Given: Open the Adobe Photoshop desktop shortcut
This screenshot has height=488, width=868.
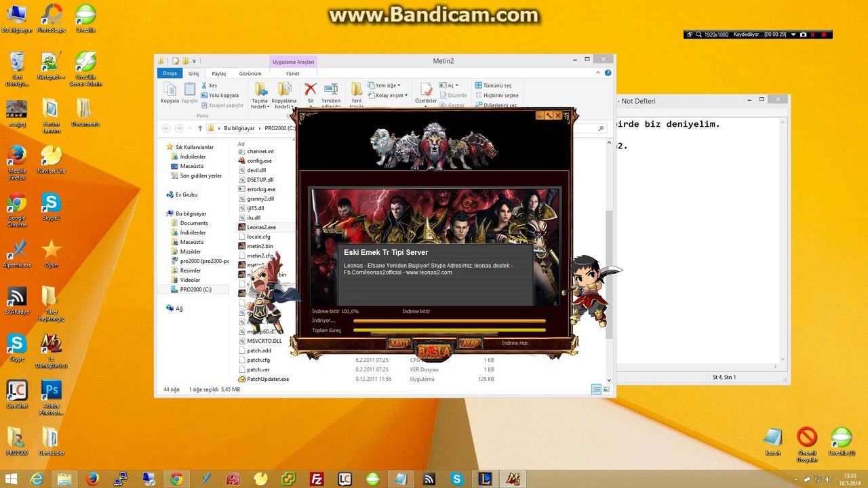Looking at the screenshot, I should click(51, 397).
